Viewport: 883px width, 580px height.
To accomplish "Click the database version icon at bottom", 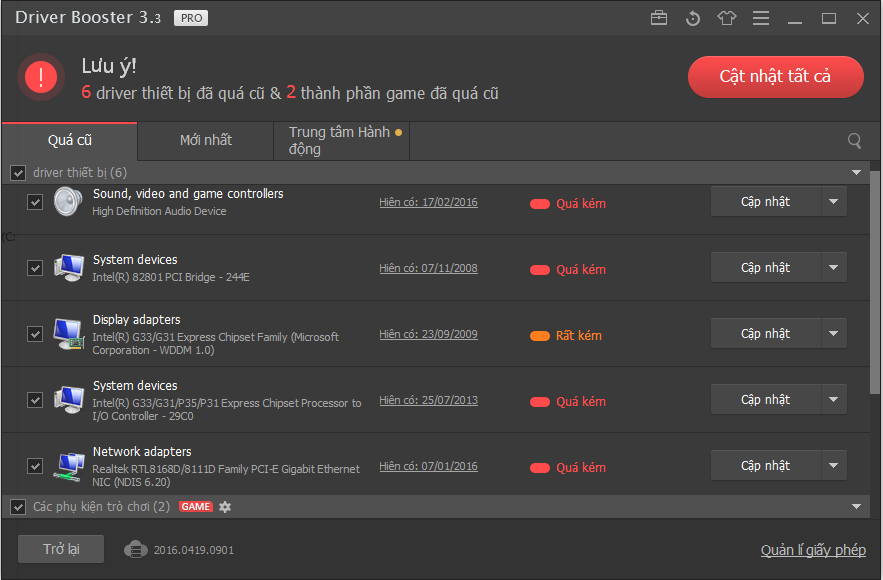I will (135, 550).
